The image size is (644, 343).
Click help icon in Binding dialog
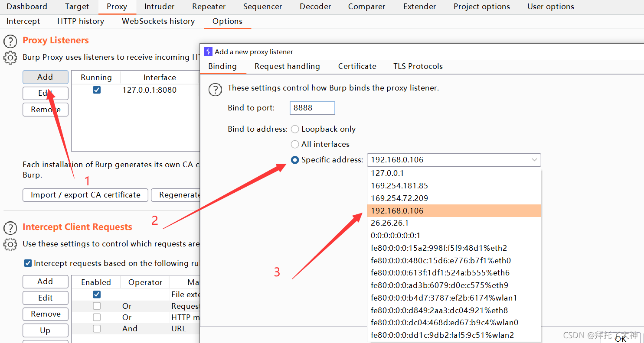[216, 90]
